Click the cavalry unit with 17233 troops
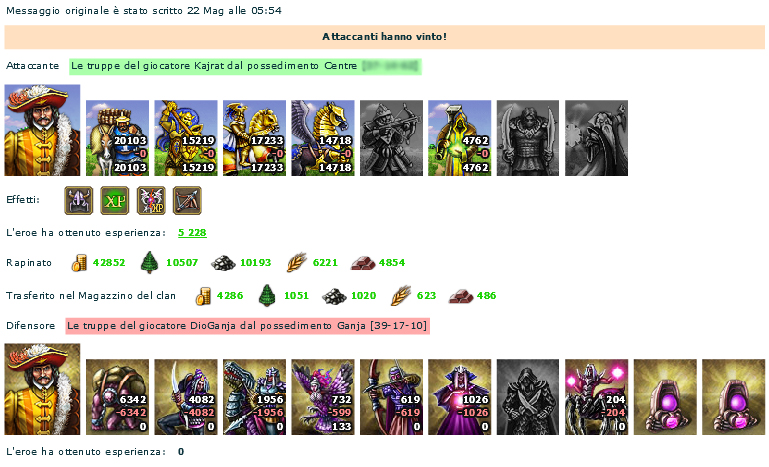The image size is (769, 467). tap(255, 138)
